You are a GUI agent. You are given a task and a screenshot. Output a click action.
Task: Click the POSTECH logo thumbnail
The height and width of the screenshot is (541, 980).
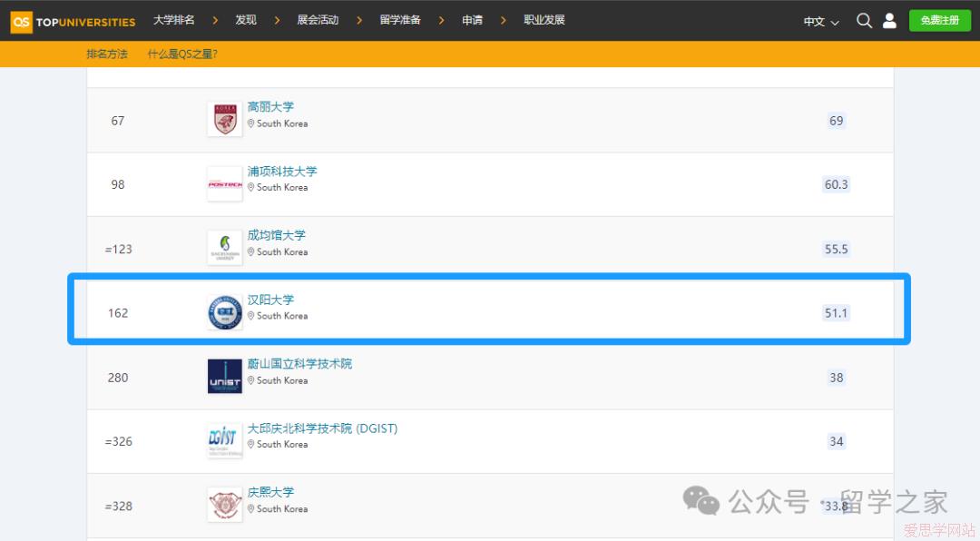(x=225, y=184)
